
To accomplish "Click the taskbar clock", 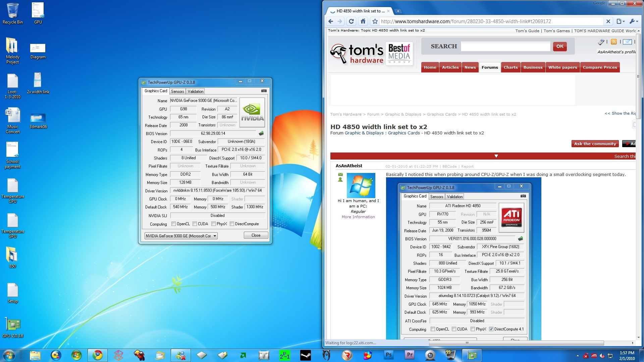I will [x=627, y=355].
